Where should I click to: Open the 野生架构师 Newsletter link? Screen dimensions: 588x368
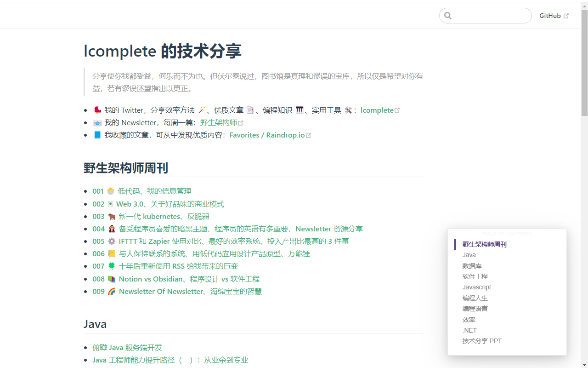tap(219, 122)
